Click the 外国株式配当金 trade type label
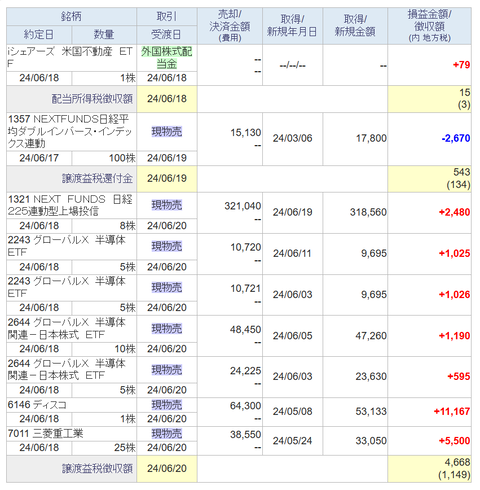 click(x=167, y=58)
